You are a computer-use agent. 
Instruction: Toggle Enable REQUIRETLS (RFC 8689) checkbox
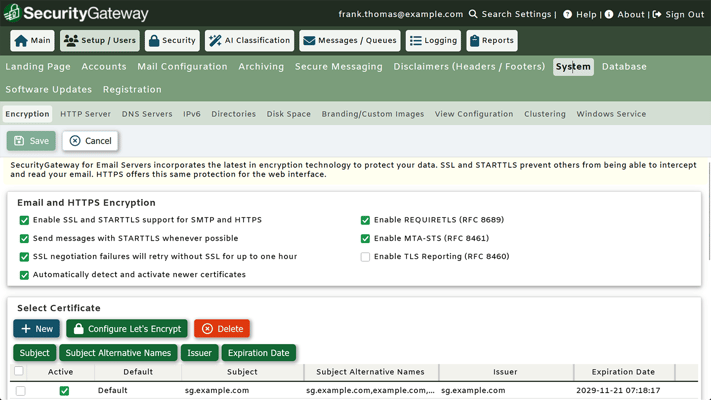pyautogui.click(x=365, y=220)
